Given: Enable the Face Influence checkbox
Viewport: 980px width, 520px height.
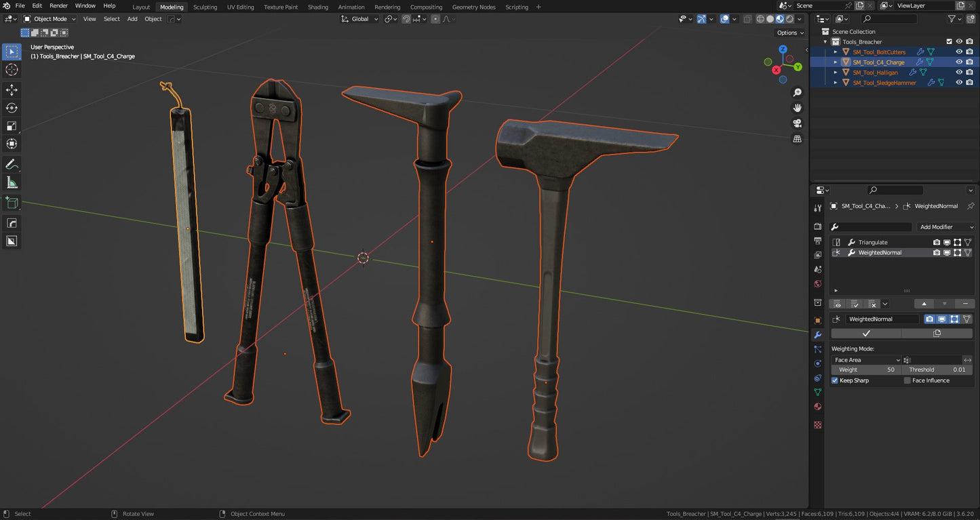Looking at the screenshot, I should pos(907,380).
